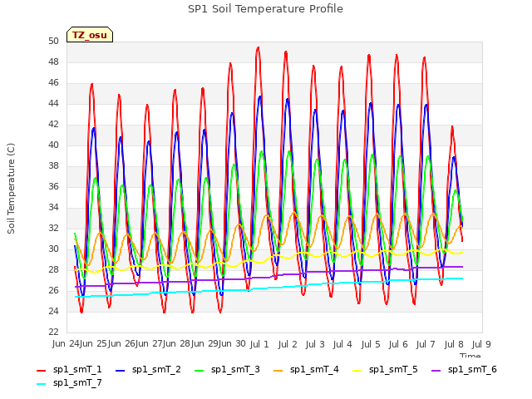Viewport: 532px width, 399px height.
Task: Click the yellow sp1_smT_5 legend swatch
Action: click(x=357, y=371)
